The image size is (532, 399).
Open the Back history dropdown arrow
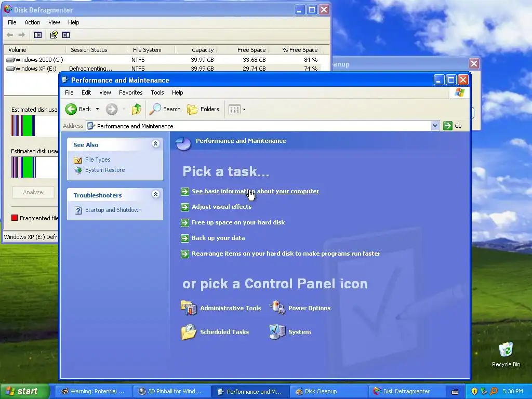tap(97, 109)
